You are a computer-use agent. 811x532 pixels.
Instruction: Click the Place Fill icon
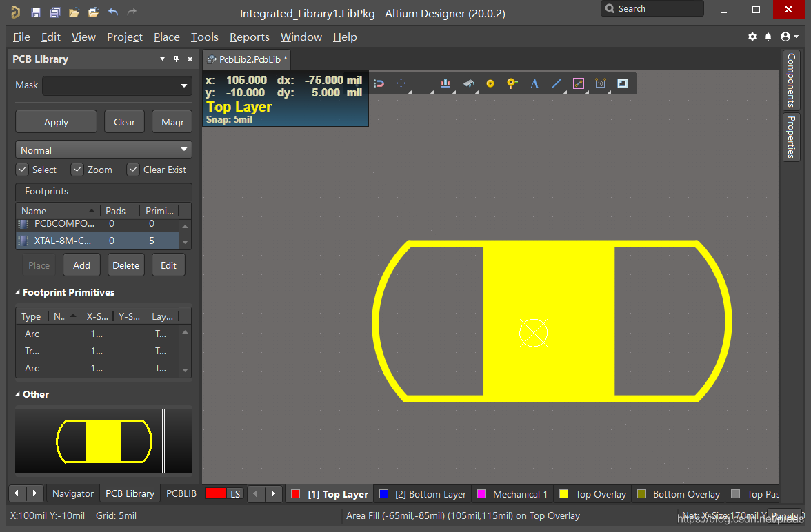(x=623, y=83)
